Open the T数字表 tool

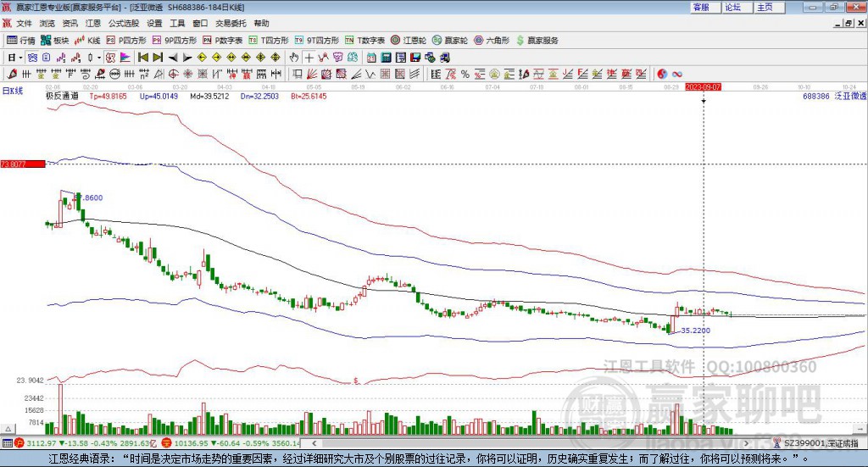coord(364,41)
